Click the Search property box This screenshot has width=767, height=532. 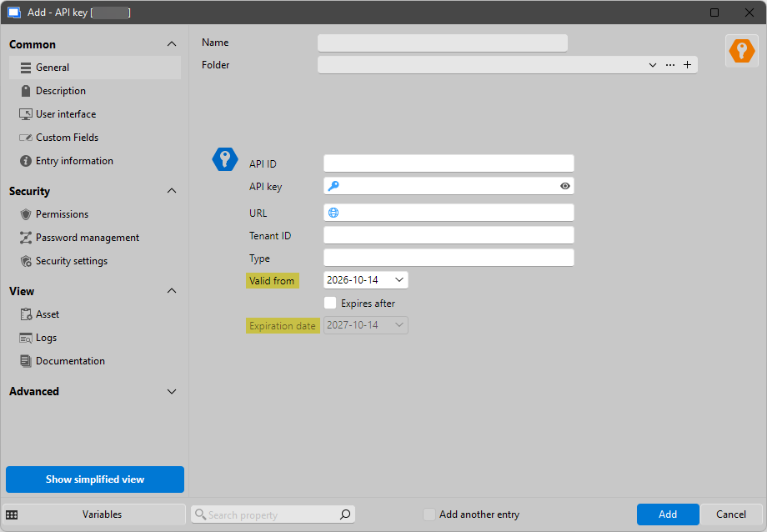click(273, 514)
